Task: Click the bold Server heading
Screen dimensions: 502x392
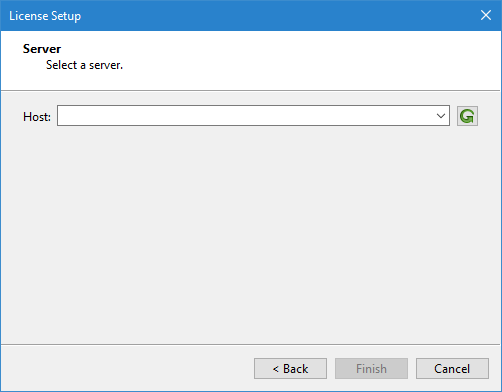Action: tap(42, 49)
